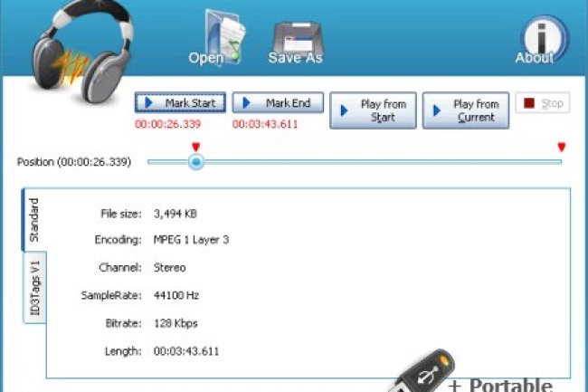Switch to the ID3Tags V1 tab
The height and width of the screenshot is (392, 588).
34,287
